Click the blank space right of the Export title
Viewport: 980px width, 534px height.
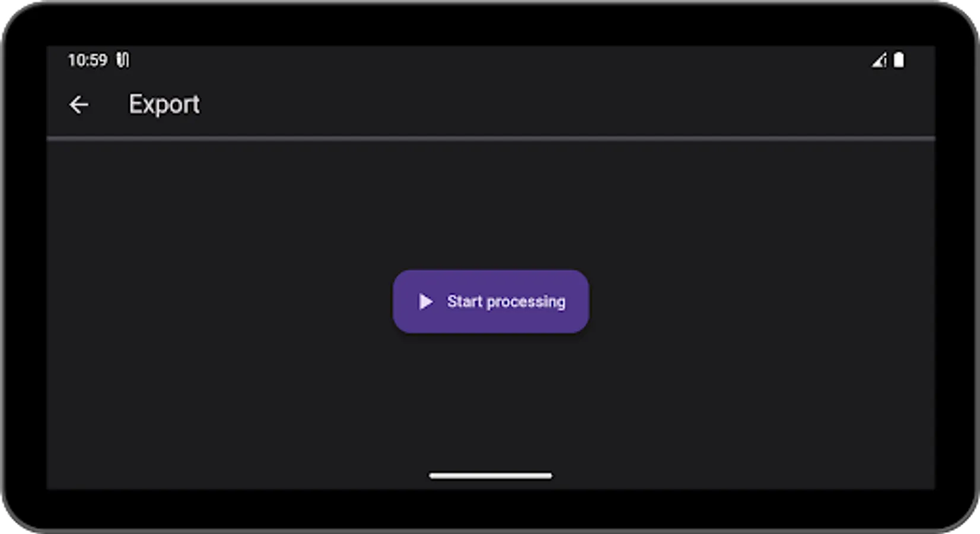click(564, 105)
